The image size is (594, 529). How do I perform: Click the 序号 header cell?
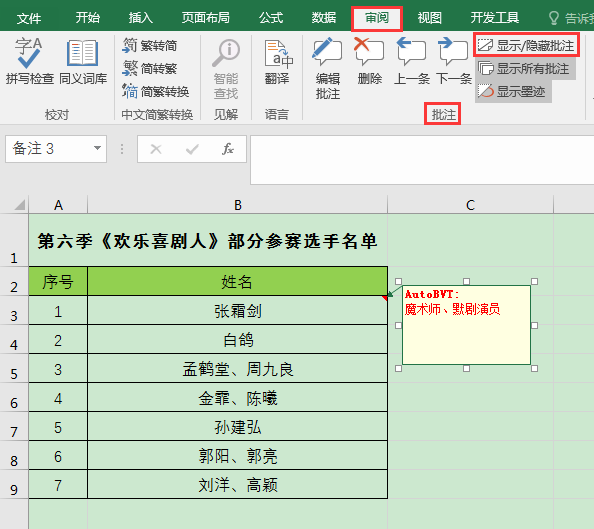point(58,281)
